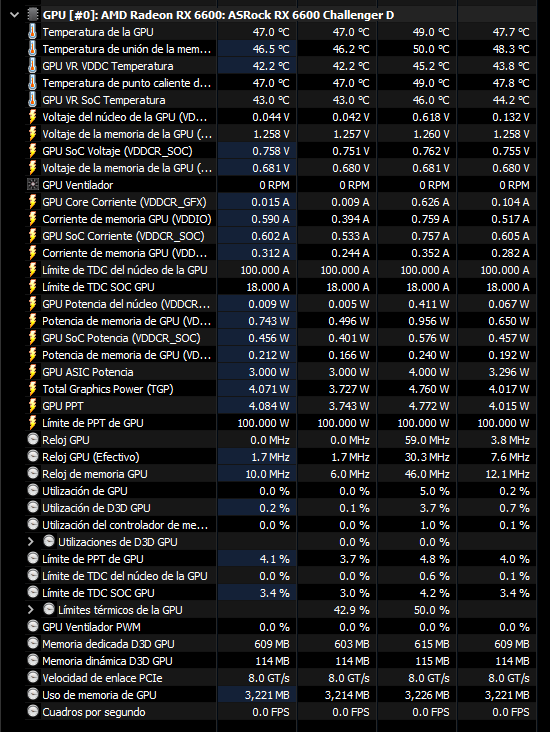Image resolution: width=550 pixels, height=732 pixels.
Task: Collapse the GPU [#0] AMD Radeon RX 6600 group
Action: (x=14, y=15)
